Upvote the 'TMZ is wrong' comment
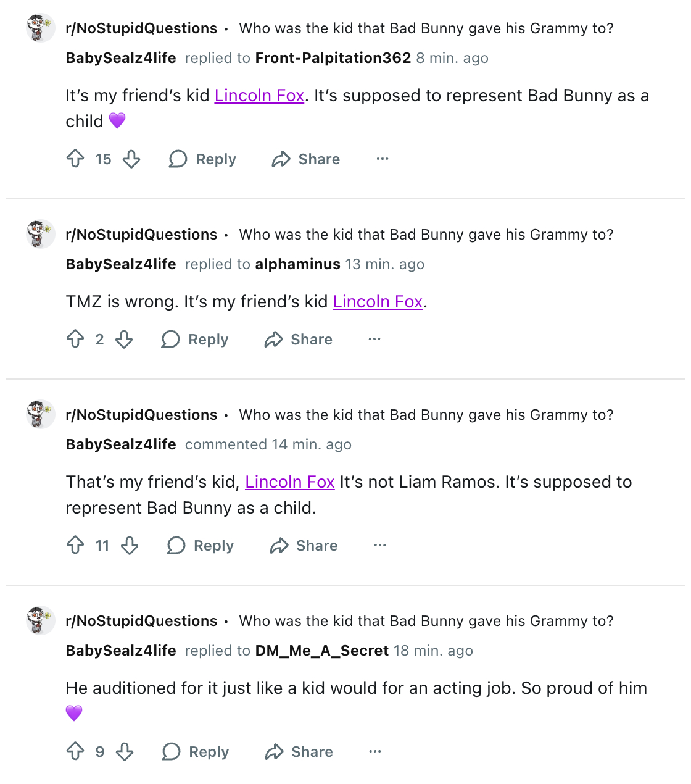The height and width of the screenshot is (784, 691). coord(75,339)
